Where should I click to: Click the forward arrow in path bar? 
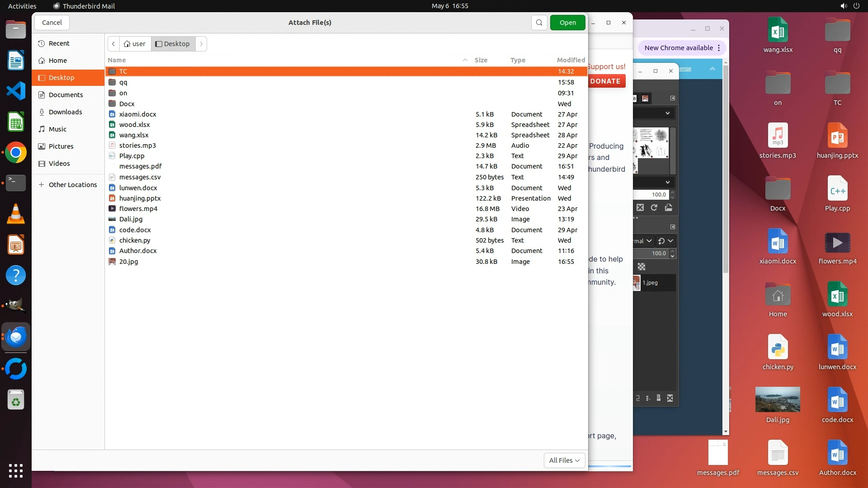201,44
